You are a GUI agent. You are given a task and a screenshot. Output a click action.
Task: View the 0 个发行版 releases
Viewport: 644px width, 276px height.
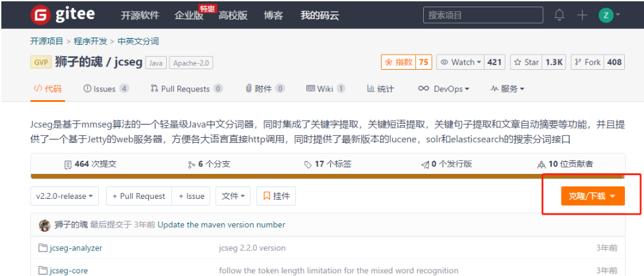coord(446,164)
